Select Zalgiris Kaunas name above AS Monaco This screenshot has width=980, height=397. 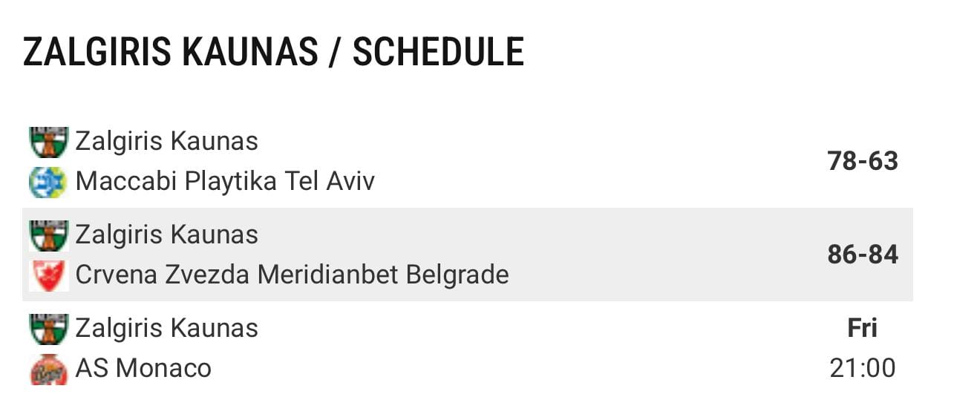(167, 328)
